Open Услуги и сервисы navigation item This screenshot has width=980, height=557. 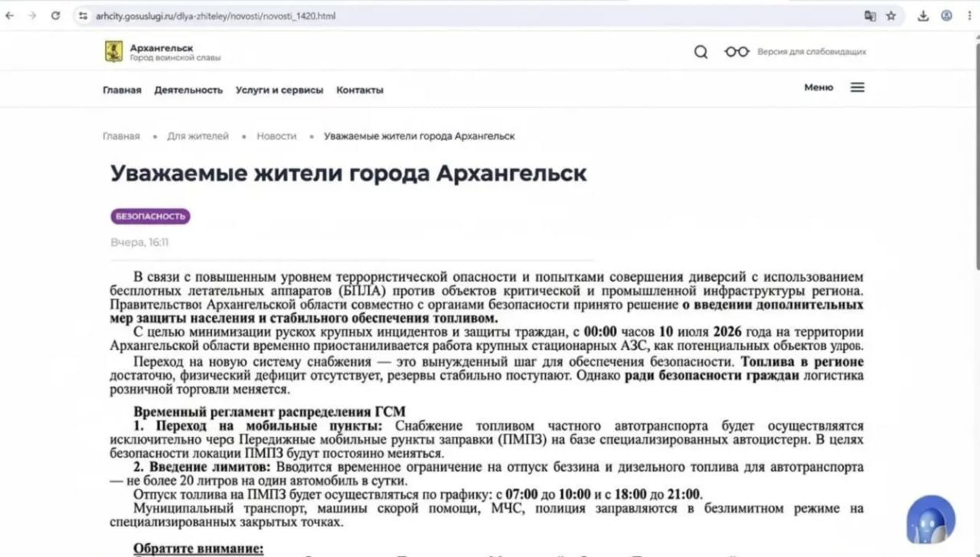pos(279,90)
